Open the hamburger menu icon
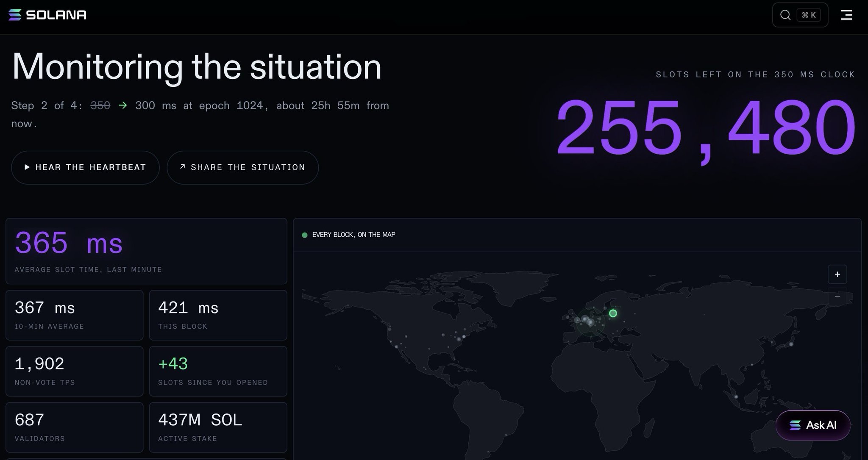 pyautogui.click(x=846, y=15)
